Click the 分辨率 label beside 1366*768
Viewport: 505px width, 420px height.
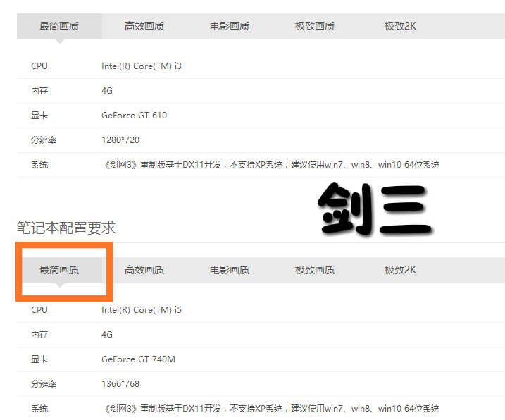[44, 383]
